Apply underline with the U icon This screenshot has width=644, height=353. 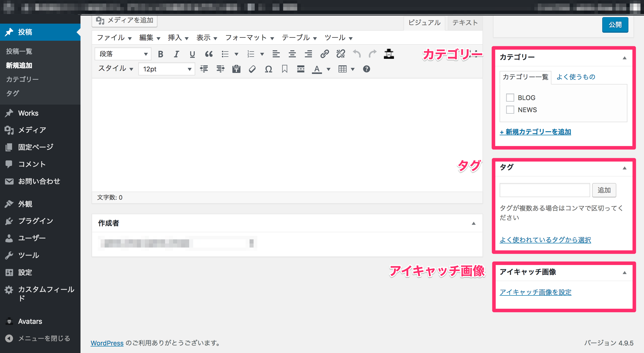pos(192,54)
